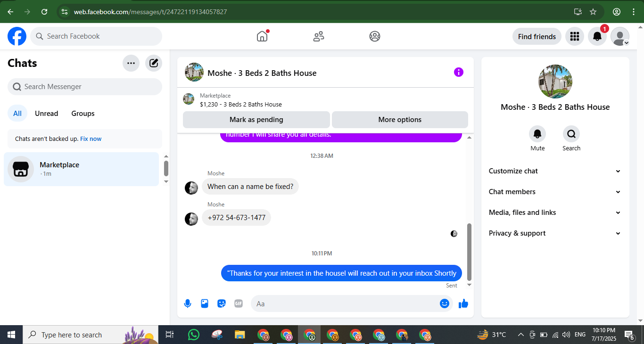Choose a sticker with the sticker icon

click(x=222, y=303)
